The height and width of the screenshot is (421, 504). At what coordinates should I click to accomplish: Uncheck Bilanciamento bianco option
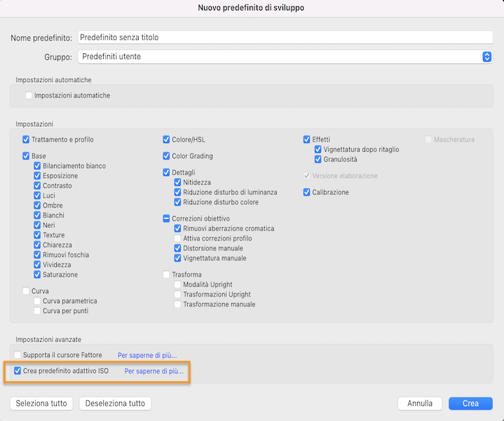(38, 166)
